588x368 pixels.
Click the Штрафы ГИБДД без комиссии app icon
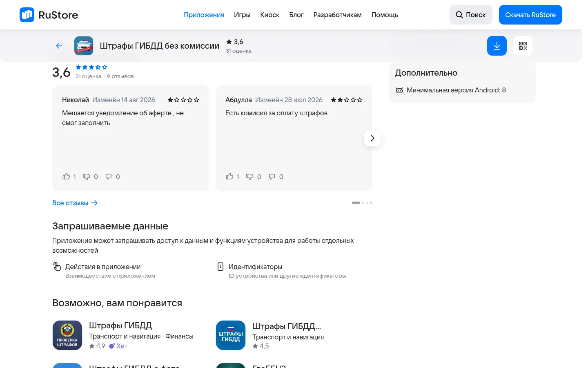tap(84, 46)
